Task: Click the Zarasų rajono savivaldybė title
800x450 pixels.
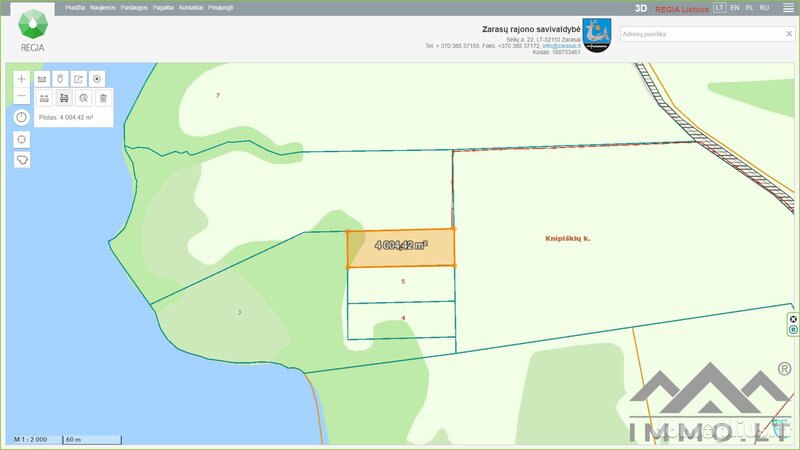Action: tap(531, 30)
